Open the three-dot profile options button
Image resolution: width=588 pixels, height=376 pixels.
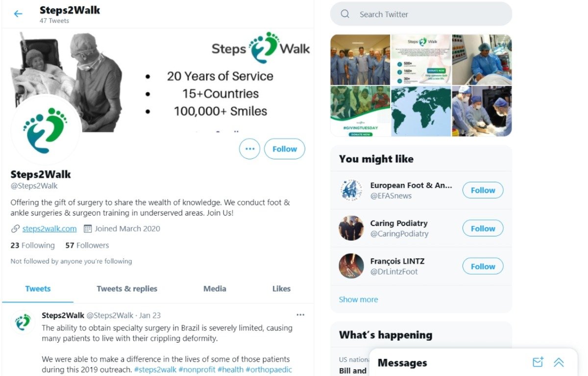249,149
